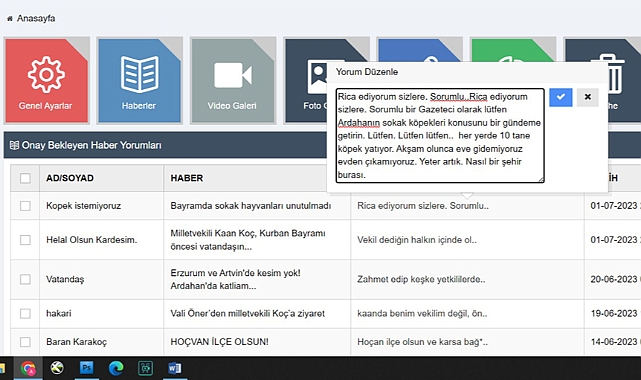Click the Yorum Düzenle popup title

pos(367,72)
